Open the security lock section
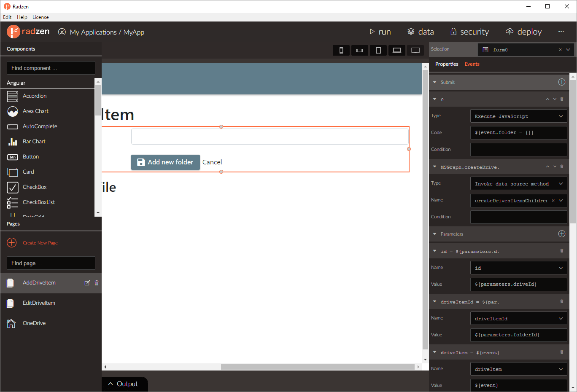Viewport: 577px width, 392px height. pos(453,32)
